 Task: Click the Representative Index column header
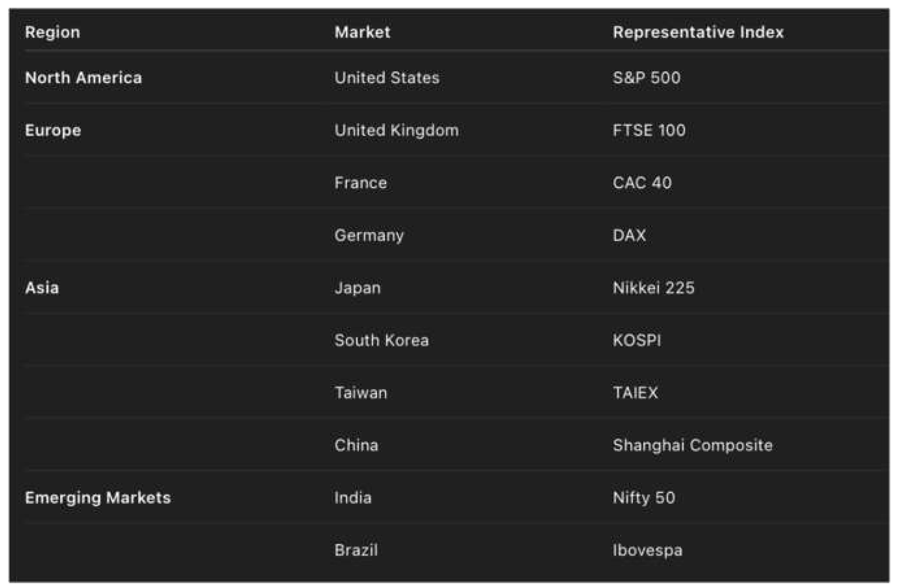coord(698,32)
